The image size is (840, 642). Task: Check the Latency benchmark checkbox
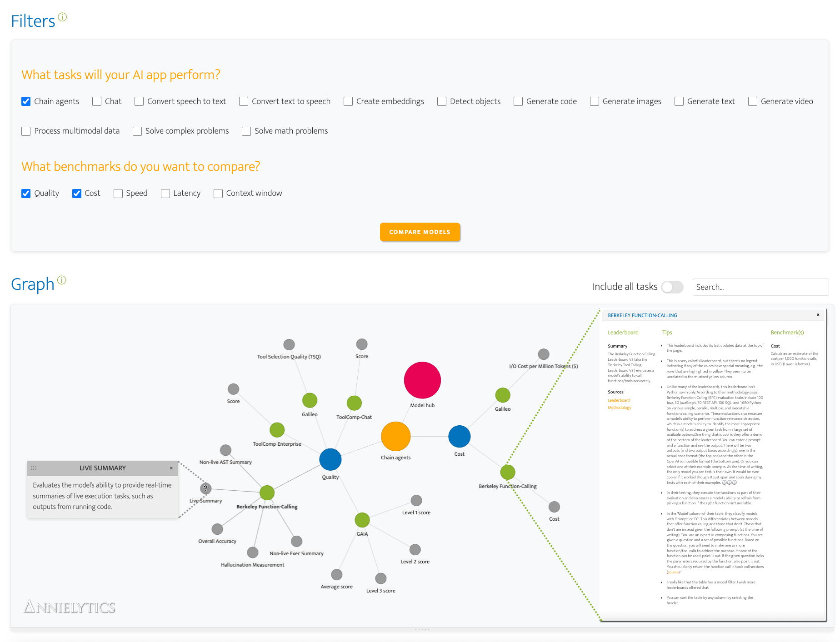coord(165,194)
